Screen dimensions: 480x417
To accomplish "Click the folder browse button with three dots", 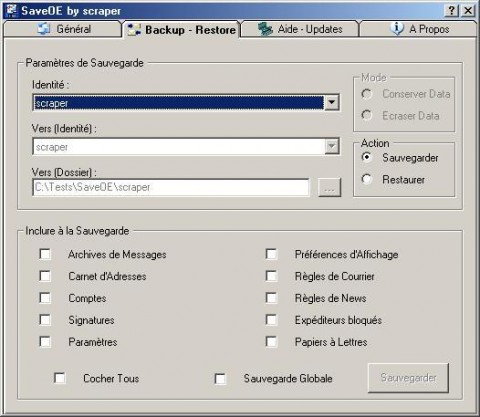I will point(329,187).
